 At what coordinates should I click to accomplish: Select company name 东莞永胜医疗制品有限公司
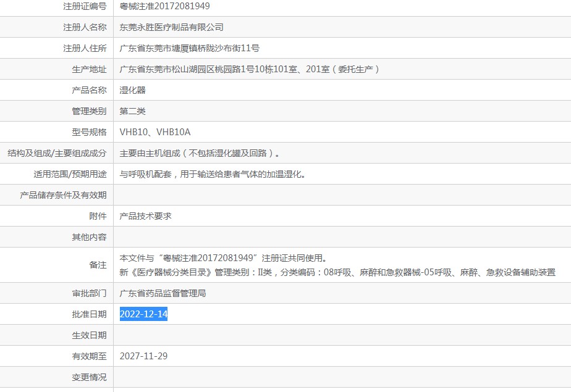point(172,27)
